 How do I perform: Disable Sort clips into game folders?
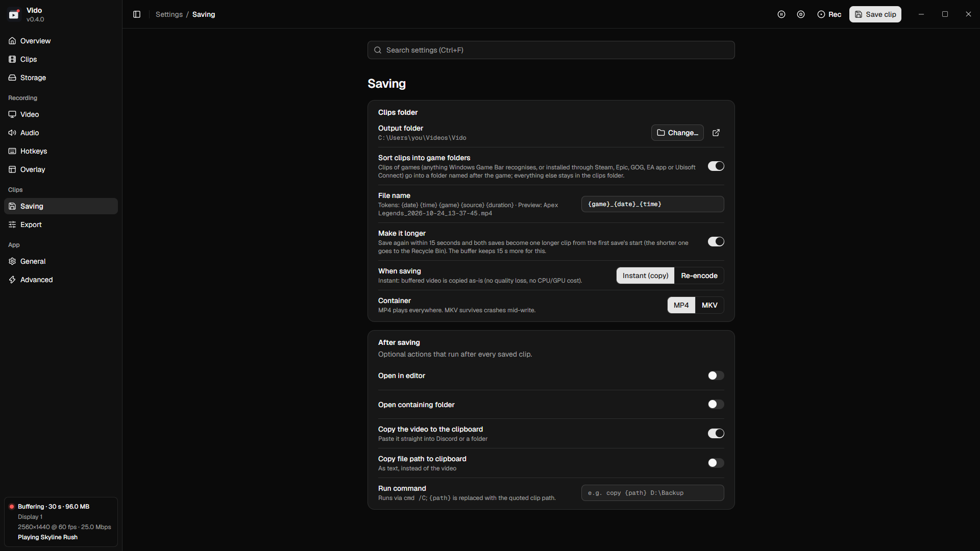(x=716, y=166)
